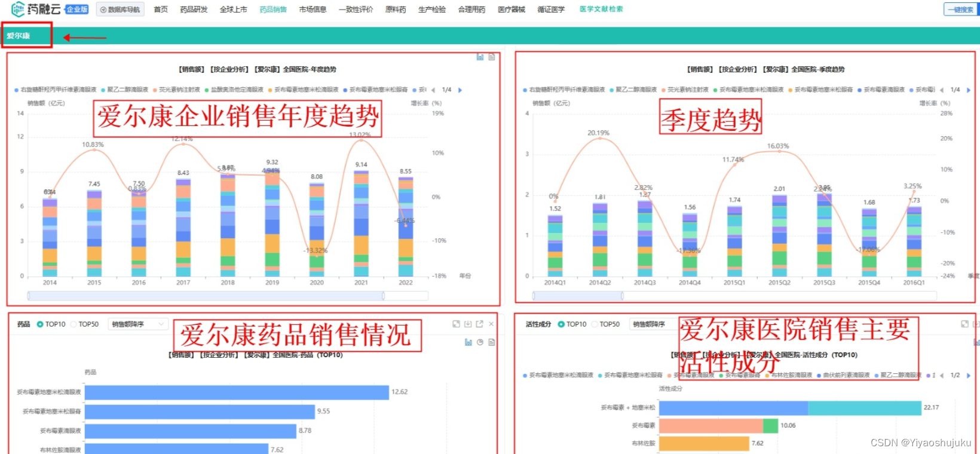The height and width of the screenshot is (454, 980).
Task: Click annual trend chart data zoom slider
Action: pos(228,296)
